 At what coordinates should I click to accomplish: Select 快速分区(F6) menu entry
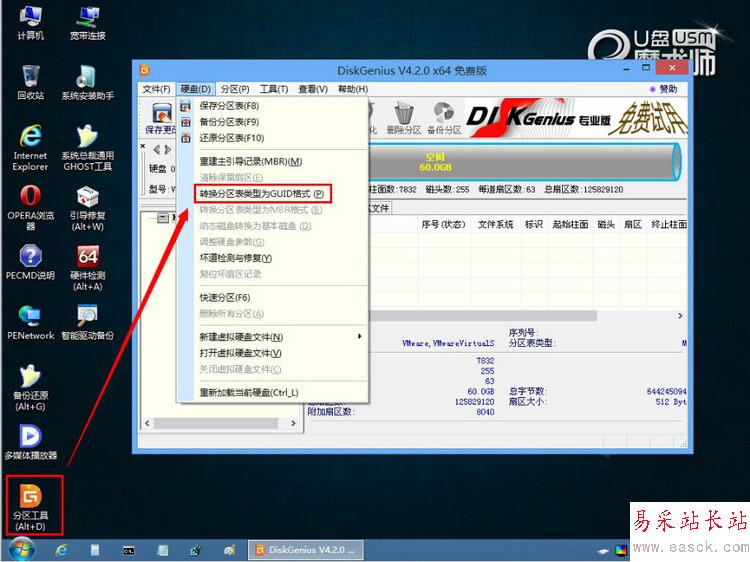pos(225,298)
